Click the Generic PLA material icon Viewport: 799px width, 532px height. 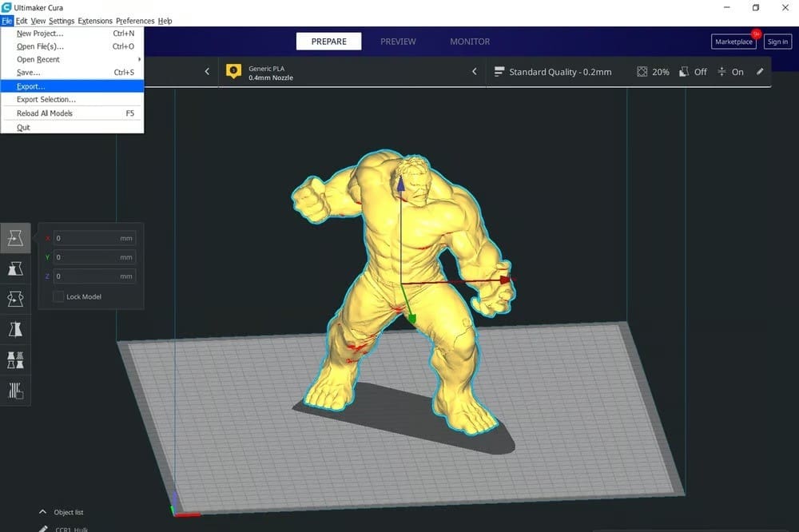tap(233, 71)
